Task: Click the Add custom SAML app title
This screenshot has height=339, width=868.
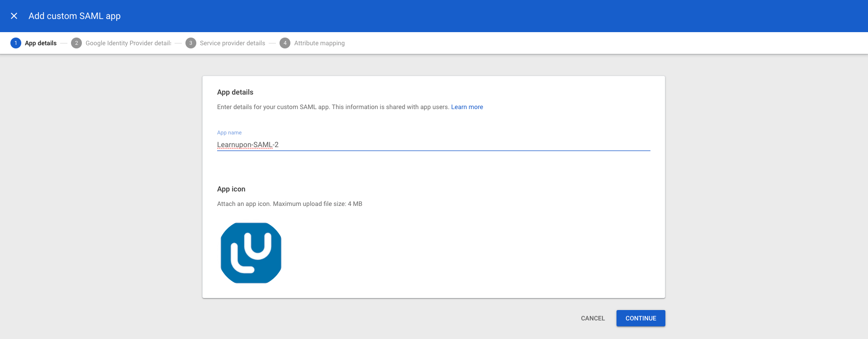Action: coord(75,16)
